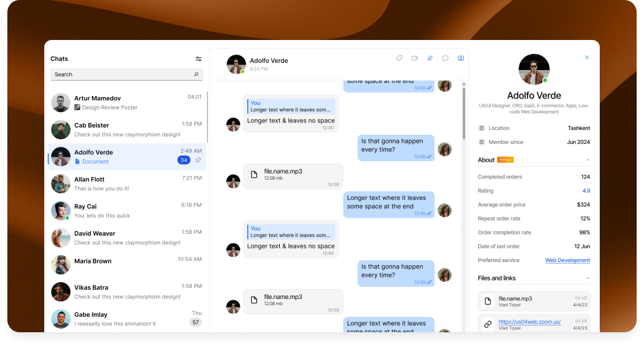
Task: Click the globe icon beside Location
Action: coord(482,128)
